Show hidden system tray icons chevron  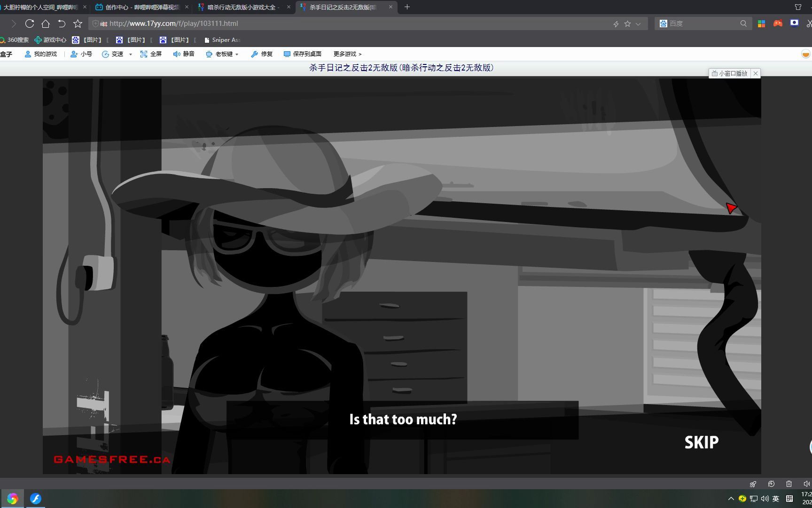pyautogui.click(x=731, y=499)
